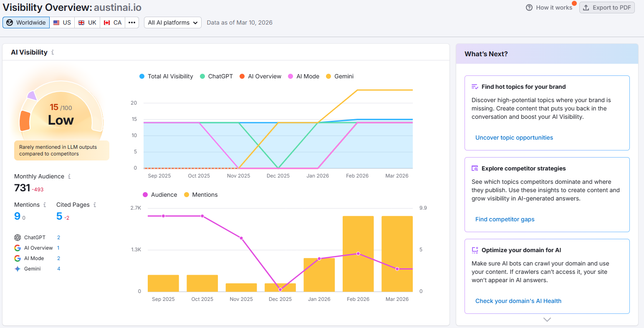Click the Cited Pages info icon
644x328 pixels.
click(x=95, y=205)
